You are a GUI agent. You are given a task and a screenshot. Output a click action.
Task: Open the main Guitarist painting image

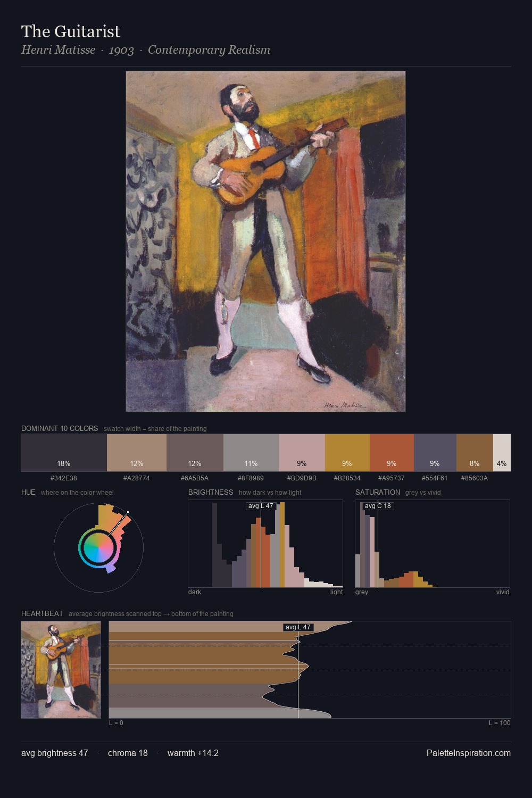pyautogui.click(x=265, y=242)
